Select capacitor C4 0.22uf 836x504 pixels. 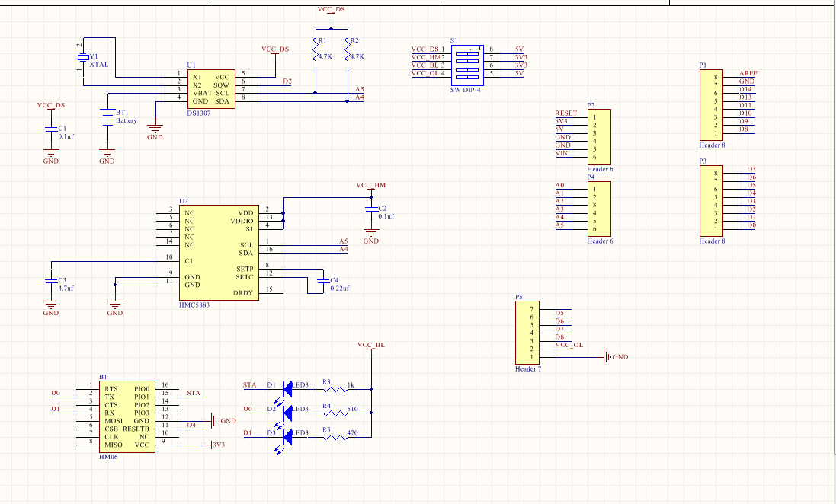tap(320, 284)
